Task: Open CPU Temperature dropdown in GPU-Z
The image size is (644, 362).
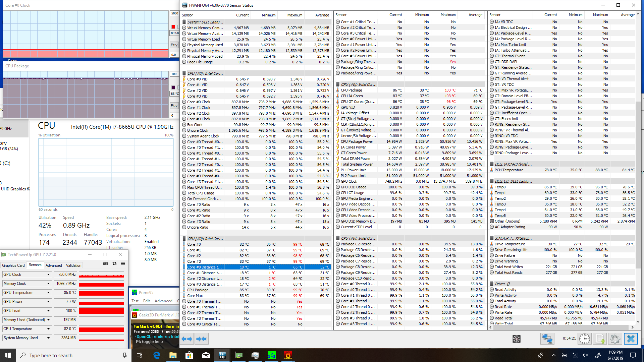Action: [x=48, y=329]
